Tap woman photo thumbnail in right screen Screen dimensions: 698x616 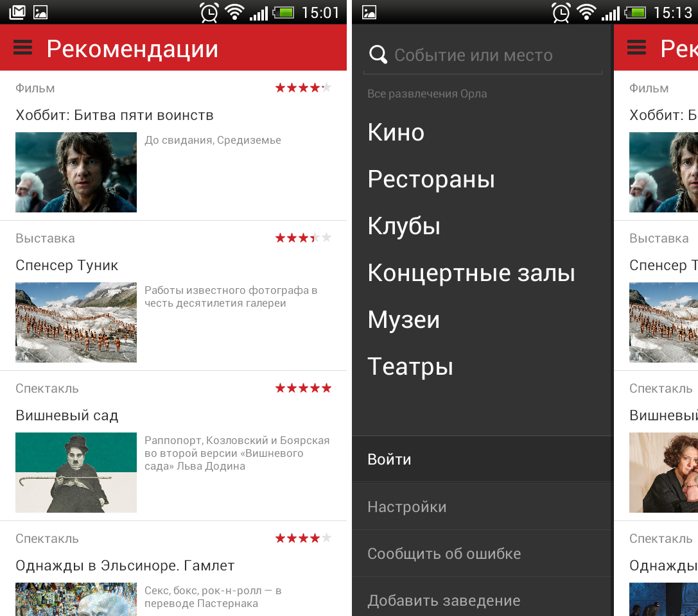(664, 472)
